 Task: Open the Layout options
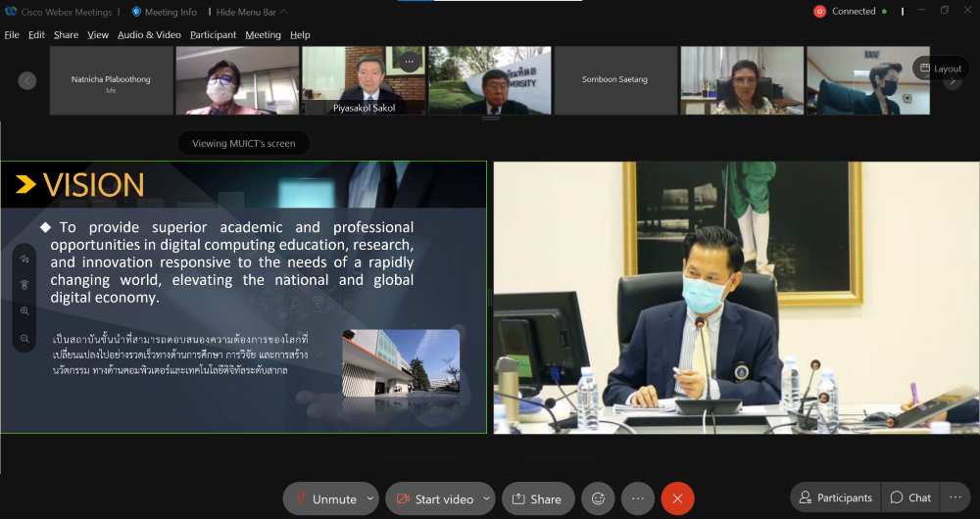pos(939,69)
